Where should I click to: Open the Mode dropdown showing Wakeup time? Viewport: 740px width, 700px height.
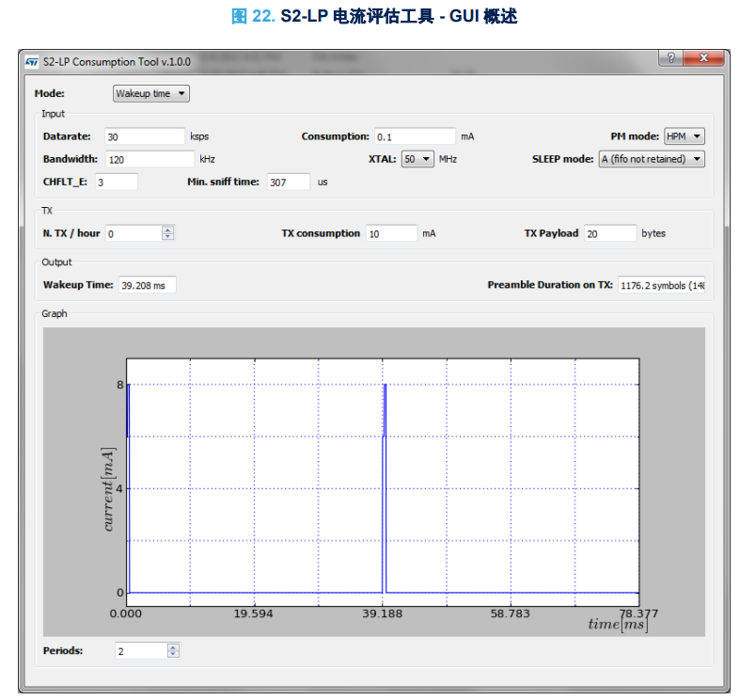point(150,94)
